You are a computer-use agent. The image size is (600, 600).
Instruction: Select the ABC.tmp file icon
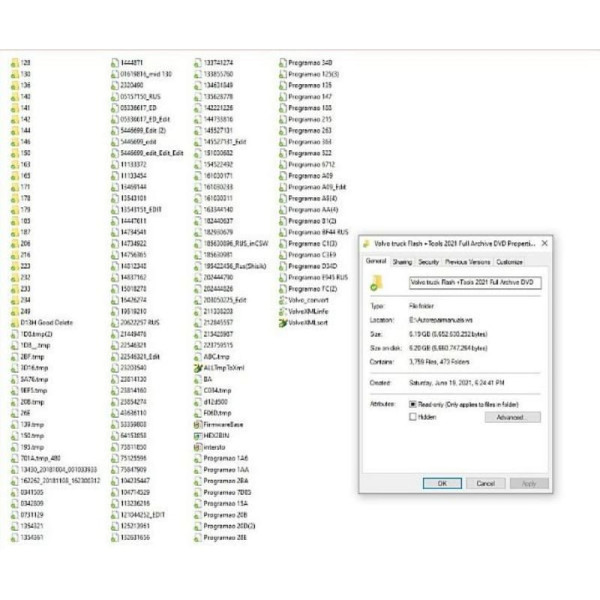pos(197,356)
